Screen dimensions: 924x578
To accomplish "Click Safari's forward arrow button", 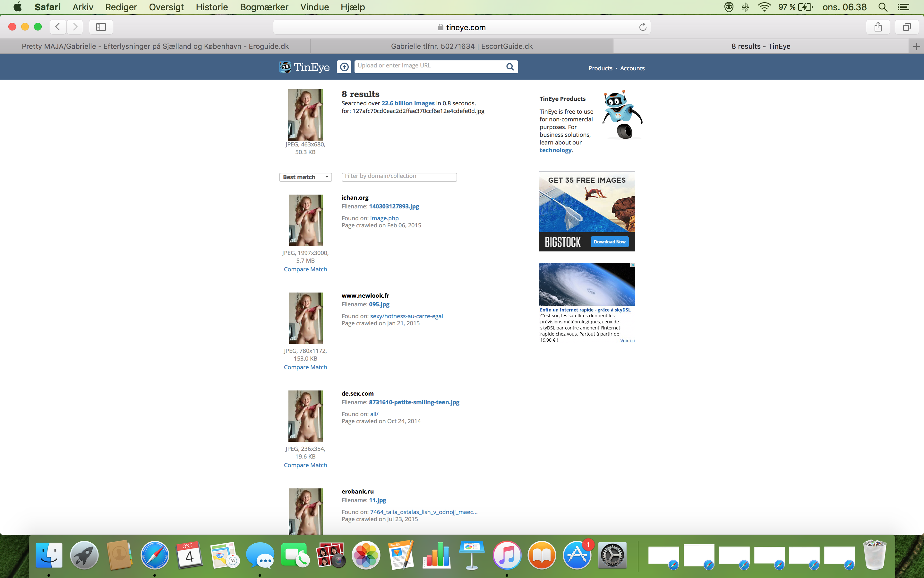I will click(x=75, y=27).
